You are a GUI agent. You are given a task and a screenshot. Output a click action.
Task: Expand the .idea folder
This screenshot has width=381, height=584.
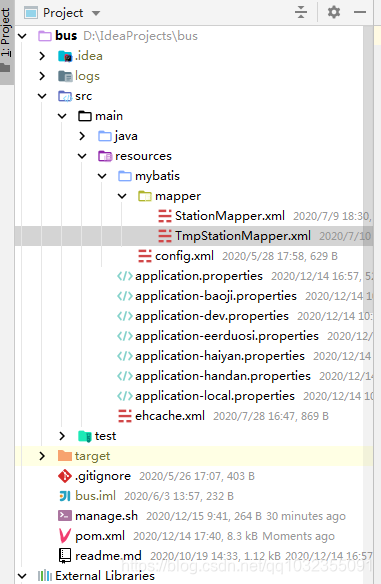42,56
